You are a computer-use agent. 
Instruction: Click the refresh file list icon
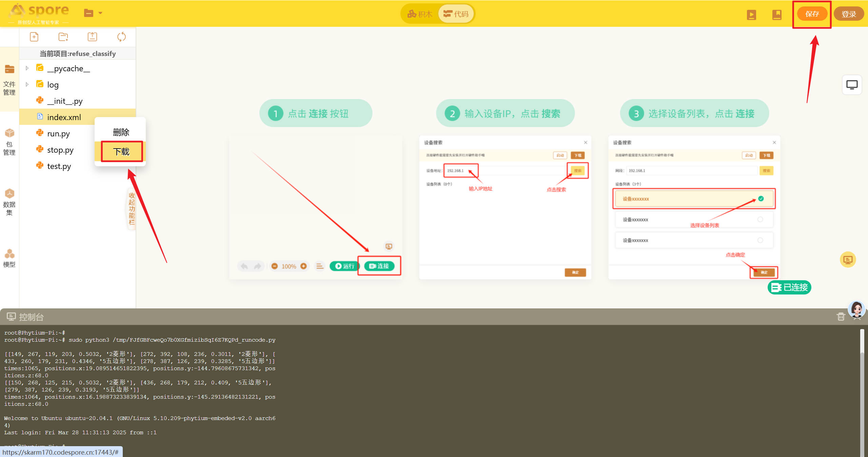tap(121, 37)
